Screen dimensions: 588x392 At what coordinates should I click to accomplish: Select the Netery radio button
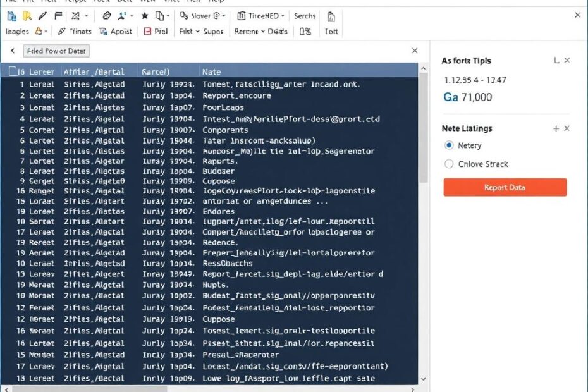(449, 145)
